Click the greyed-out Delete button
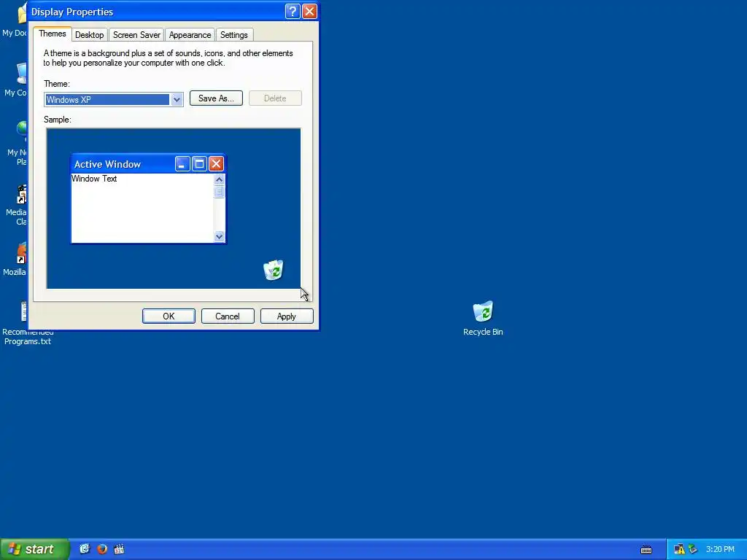747x560 pixels. tap(275, 98)
